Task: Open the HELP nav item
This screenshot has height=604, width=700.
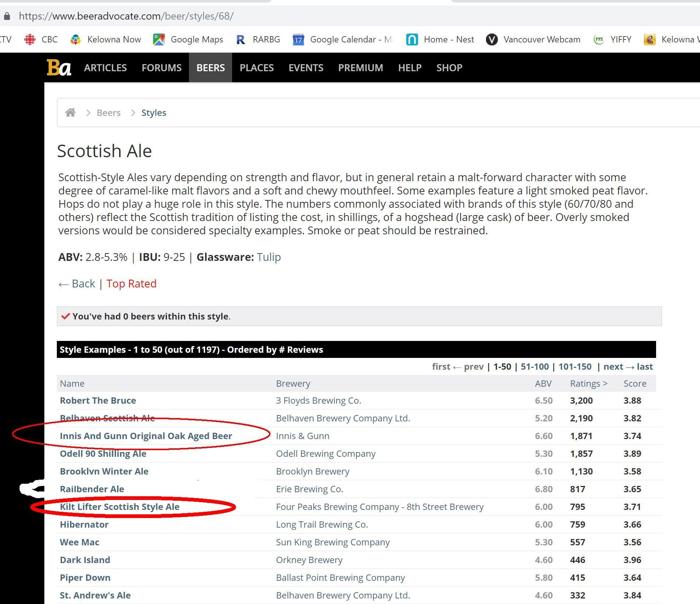Action: [410, 68]
